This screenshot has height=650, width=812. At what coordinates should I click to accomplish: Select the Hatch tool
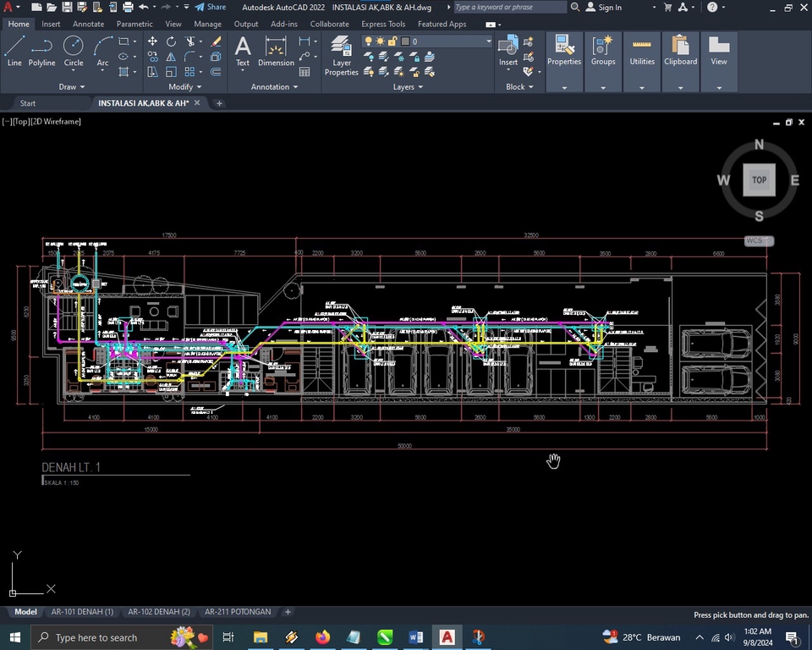click(123, 72)
